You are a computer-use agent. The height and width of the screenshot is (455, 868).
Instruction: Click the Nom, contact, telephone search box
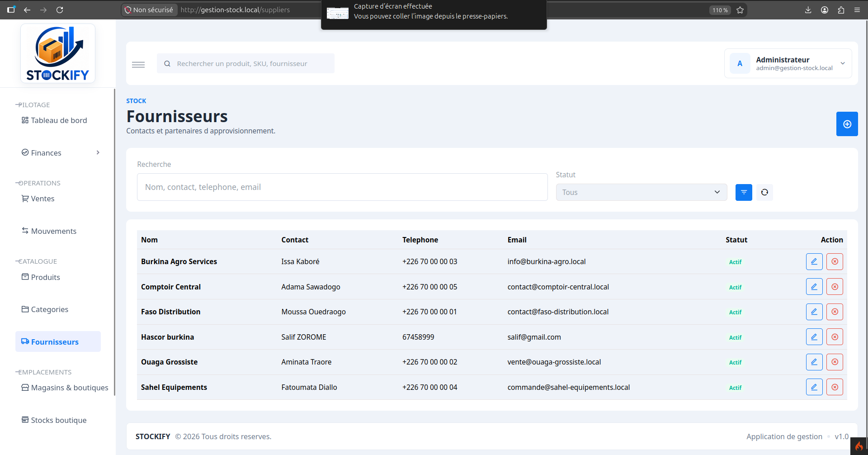click(342, 187)
